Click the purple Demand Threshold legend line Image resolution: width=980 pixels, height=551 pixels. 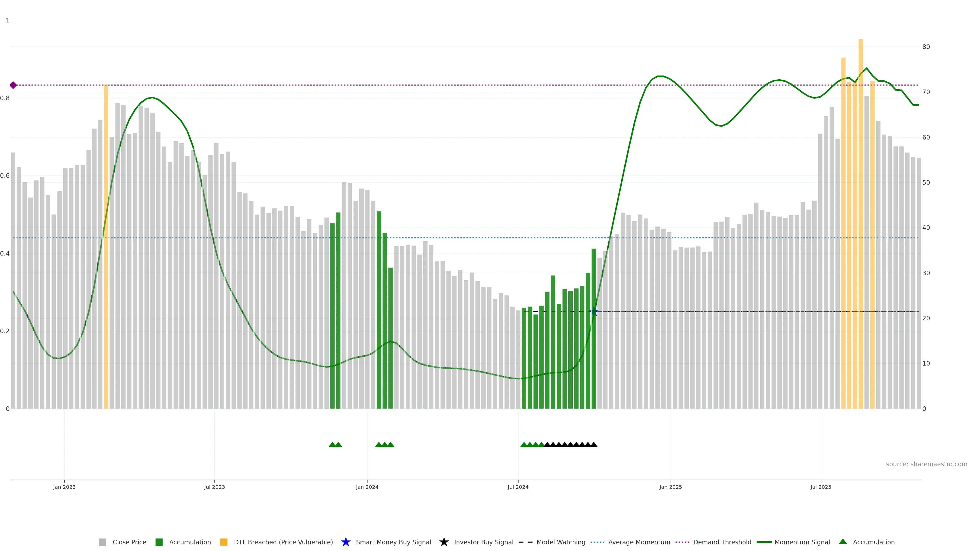682,542
